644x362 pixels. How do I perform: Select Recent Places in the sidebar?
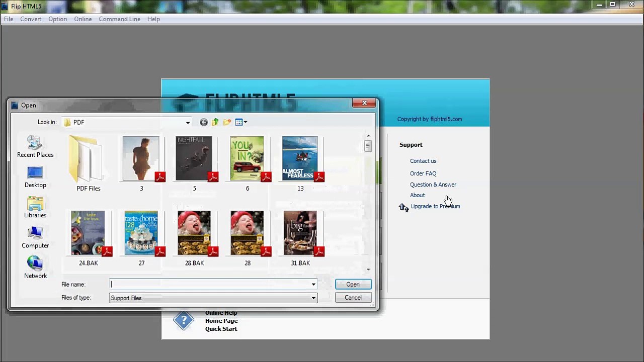point(35,147)
